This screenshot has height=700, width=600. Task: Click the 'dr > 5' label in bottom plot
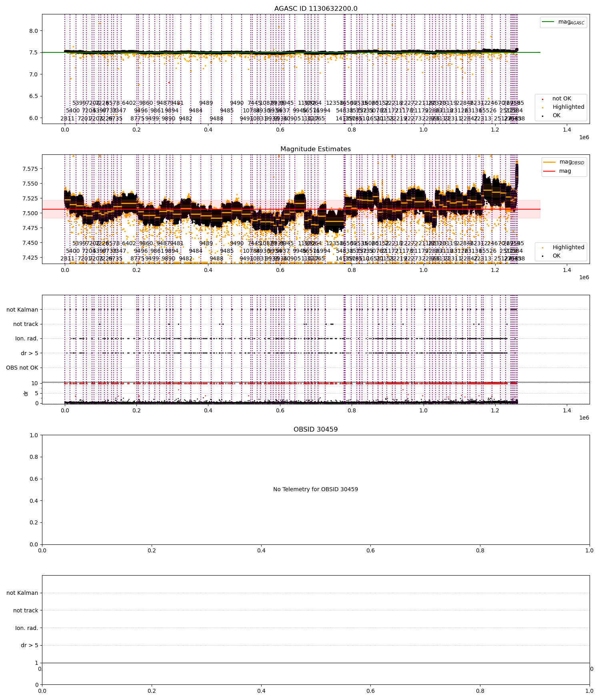click(x=30, y=645)
